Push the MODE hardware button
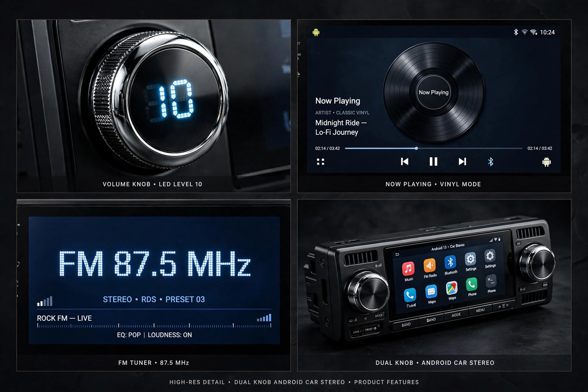This screenshot has height=392, width=588. 456,315
